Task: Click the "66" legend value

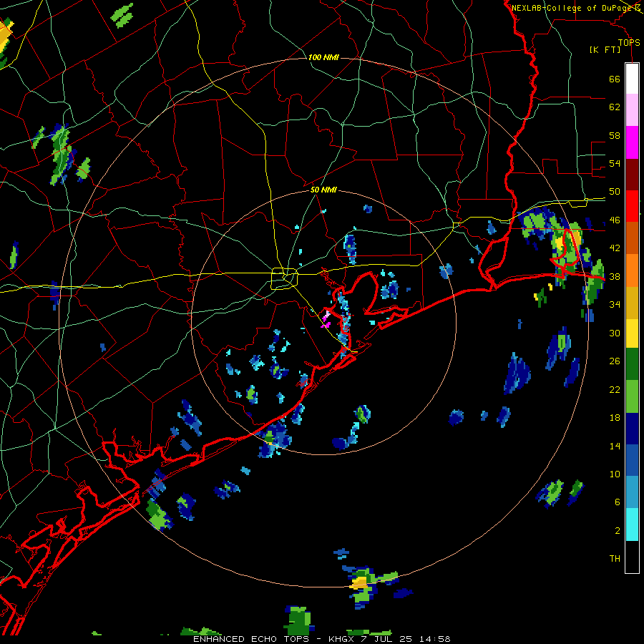Action: coord(615,79)
